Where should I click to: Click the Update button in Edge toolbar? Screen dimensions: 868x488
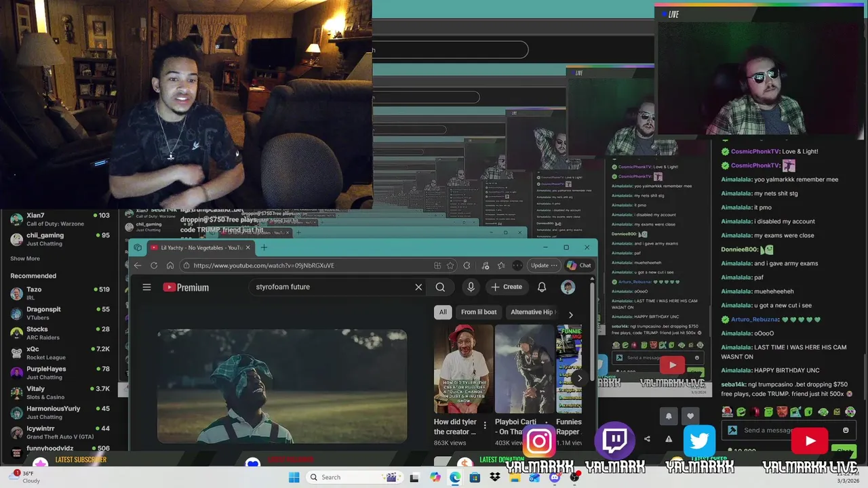click(544, 266)
